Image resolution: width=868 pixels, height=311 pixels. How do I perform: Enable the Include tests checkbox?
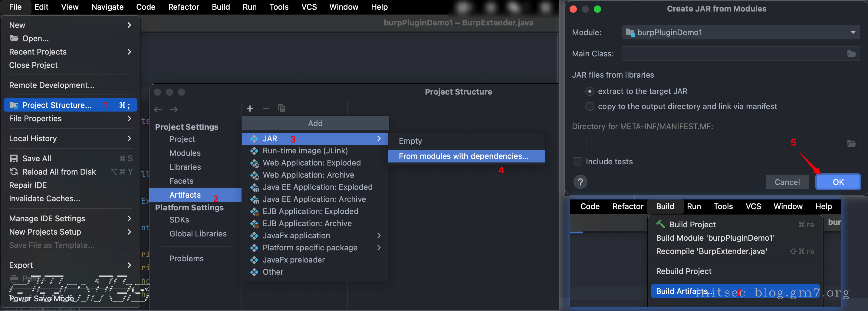point(578,162)
